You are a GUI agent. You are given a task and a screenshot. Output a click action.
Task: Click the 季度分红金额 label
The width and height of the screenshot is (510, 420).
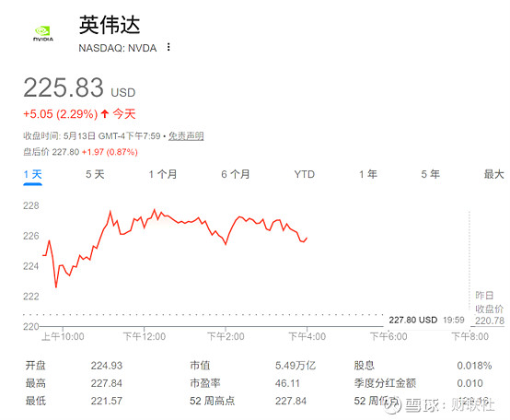pyautogui.click(x=385, y=383)
